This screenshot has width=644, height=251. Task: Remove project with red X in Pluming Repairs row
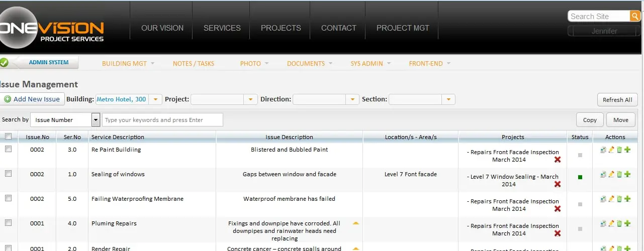[x=557, y=233]
